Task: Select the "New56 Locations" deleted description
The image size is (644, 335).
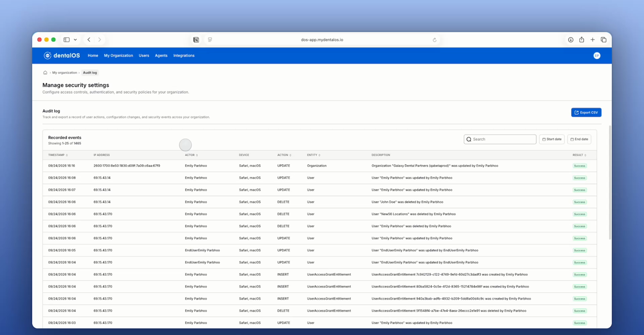Action: [x=414, y=214]
